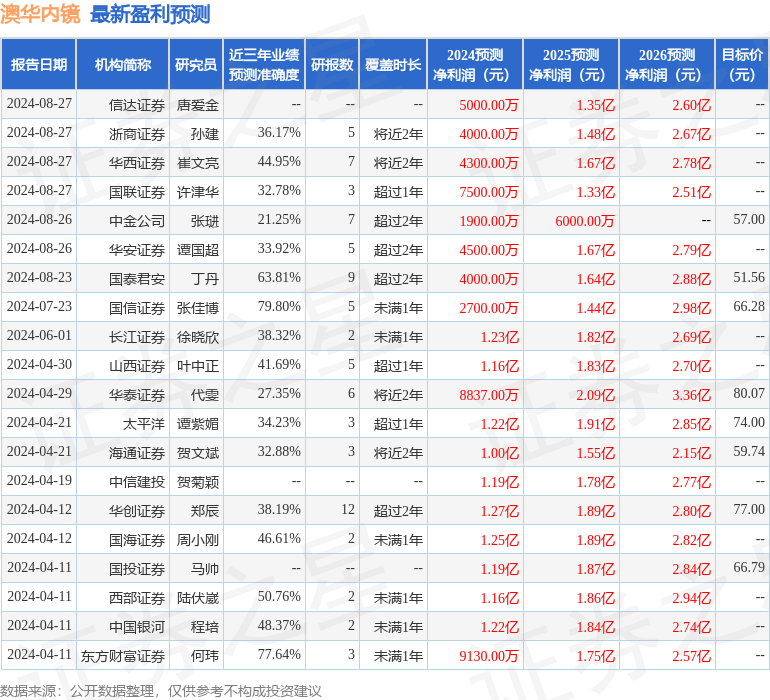
Task: Click analyst name 孙建
Action: click(x=205, y=134)
